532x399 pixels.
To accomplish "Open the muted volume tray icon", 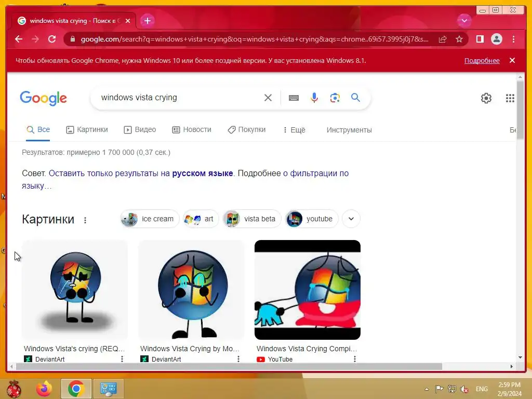I will coord(464,389).
